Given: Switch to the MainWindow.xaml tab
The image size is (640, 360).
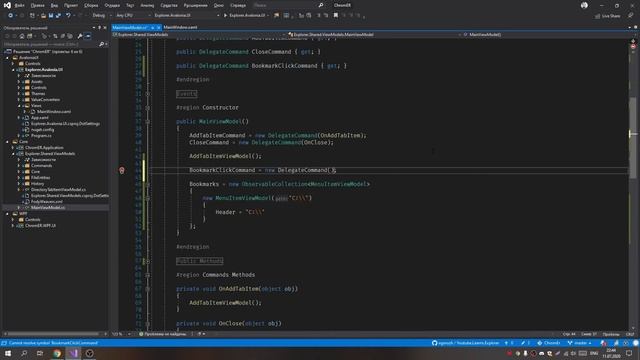Looking at the screenshot, I should tap(180, 27).
